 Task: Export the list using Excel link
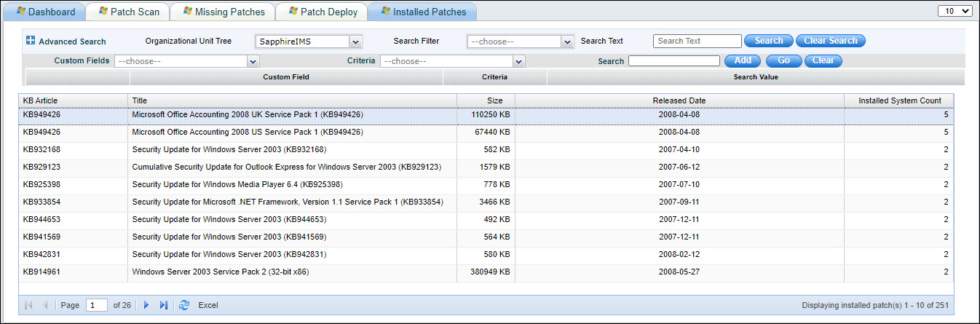point(208,305)
